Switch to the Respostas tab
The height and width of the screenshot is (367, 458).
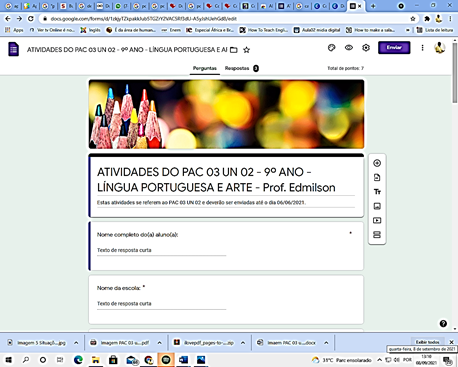click(242, 68)
